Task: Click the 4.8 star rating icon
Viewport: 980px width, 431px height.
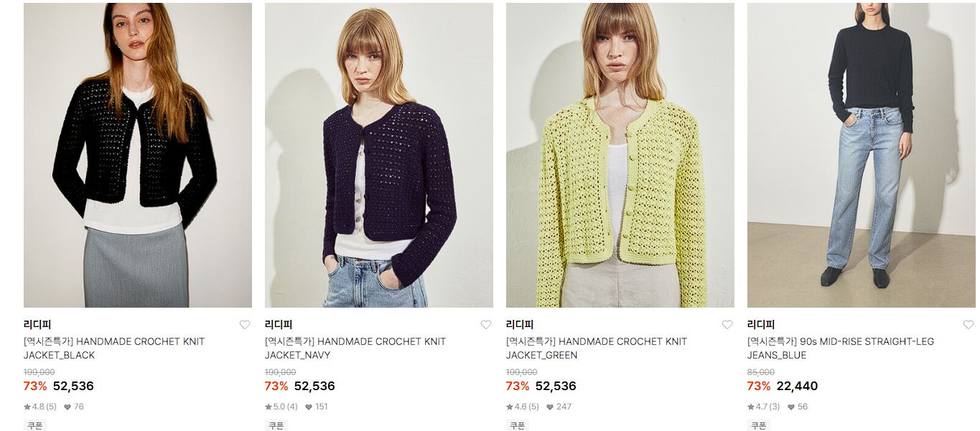Action: [27, 407]
